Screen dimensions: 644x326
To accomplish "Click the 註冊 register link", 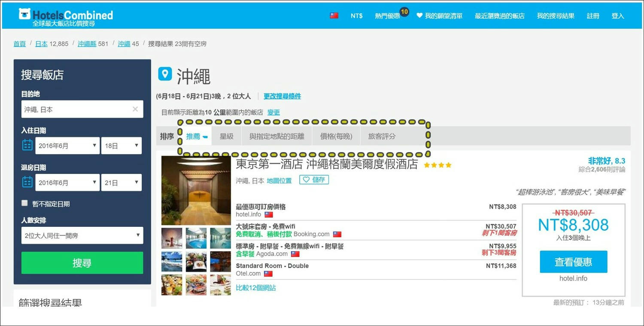I will [x=593, y=15].
